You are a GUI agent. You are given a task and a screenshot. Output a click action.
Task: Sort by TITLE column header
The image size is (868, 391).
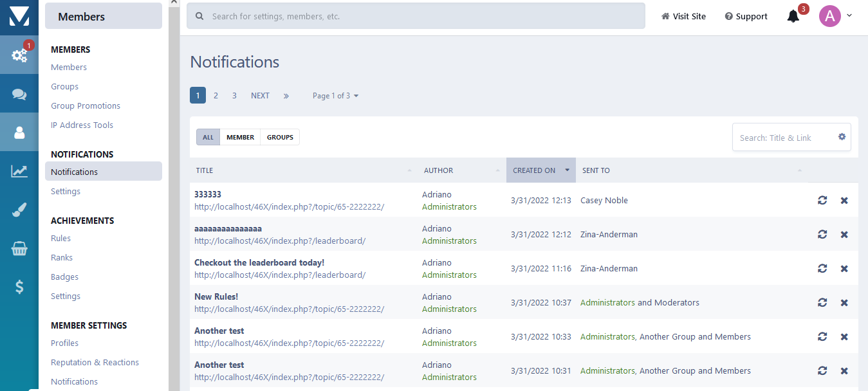(x=302, y=170)
